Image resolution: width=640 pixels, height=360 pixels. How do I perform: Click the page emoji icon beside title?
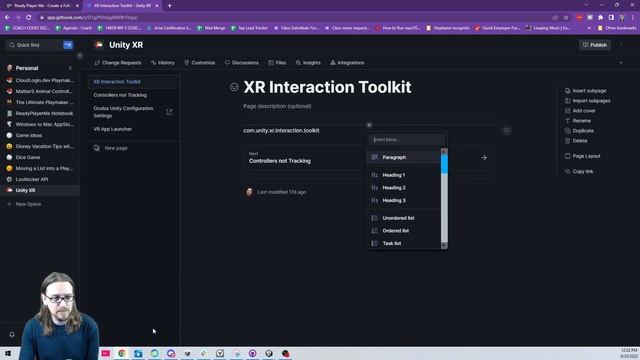click(x=234, y=87)
